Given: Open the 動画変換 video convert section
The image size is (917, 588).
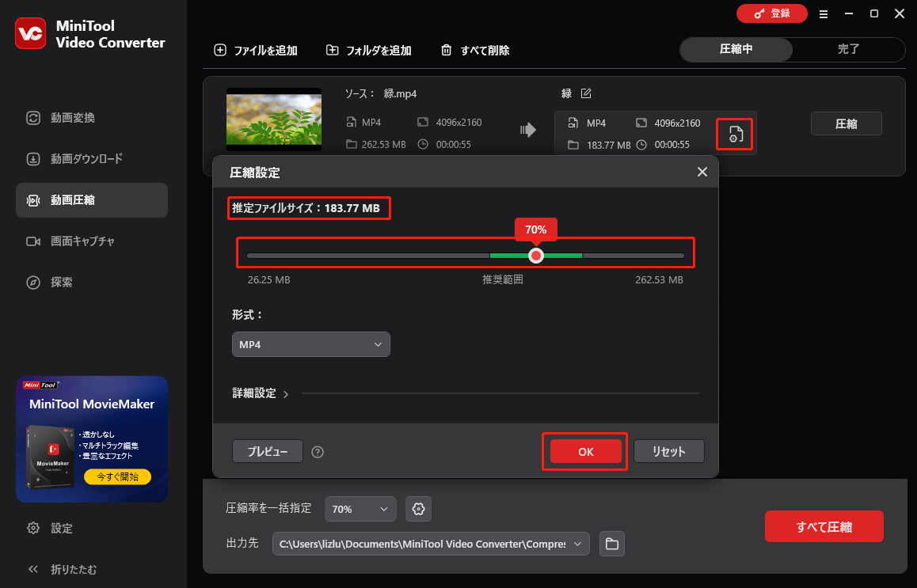Looking at the screenshot, I should click(x=92, y=118).
